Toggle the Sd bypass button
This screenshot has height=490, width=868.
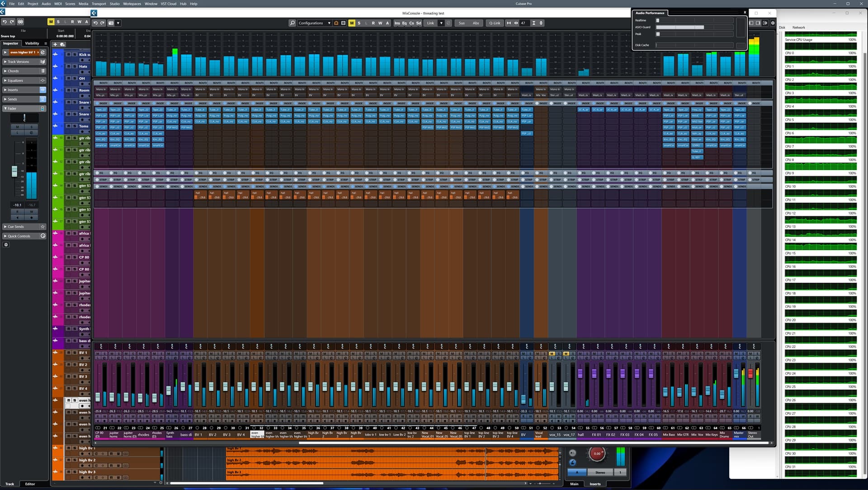click(419, 23)
